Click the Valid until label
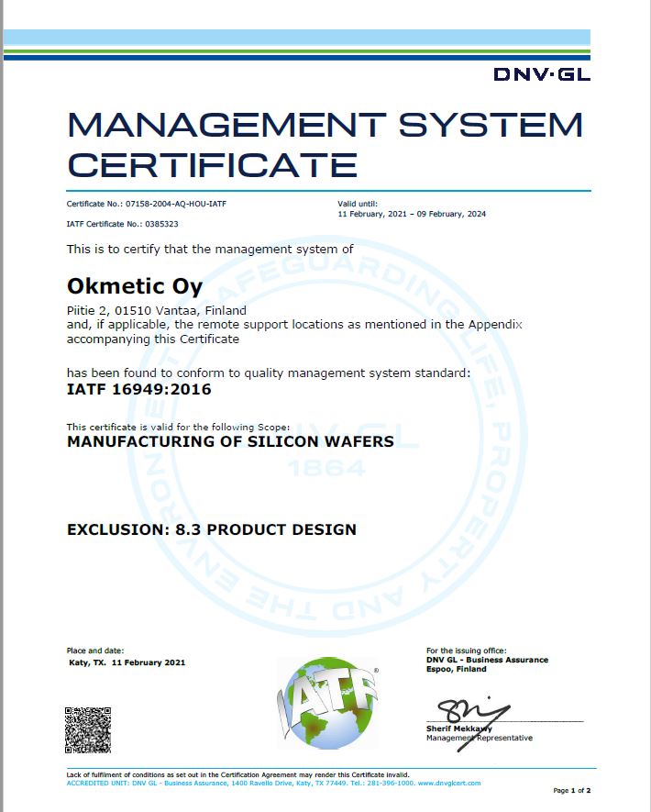The image size is (651, 812). click(x=358, y=204)
